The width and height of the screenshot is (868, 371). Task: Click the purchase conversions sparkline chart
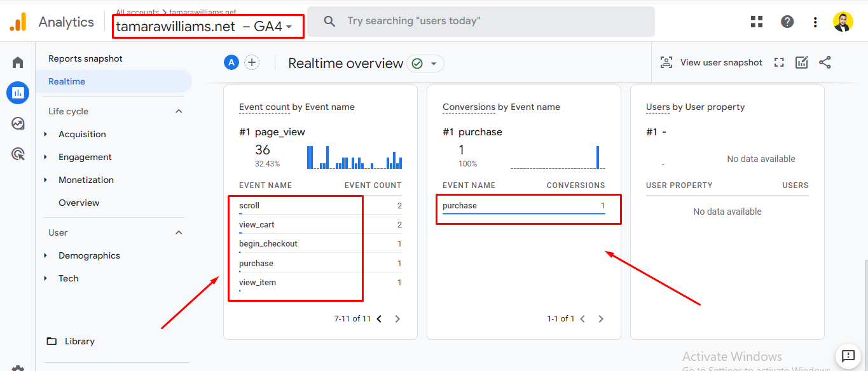tap(558, 158)
